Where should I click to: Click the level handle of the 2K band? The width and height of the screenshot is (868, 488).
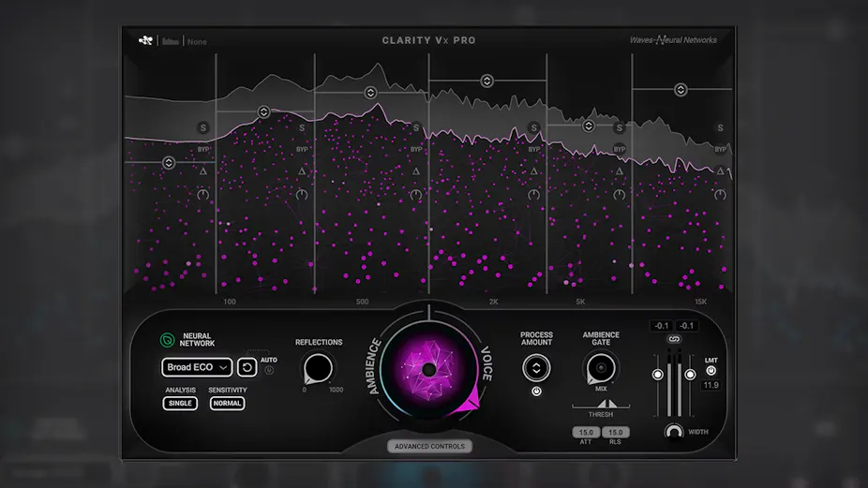[x=486, y=81]
